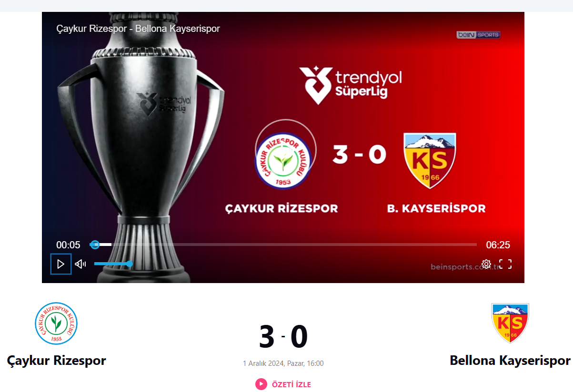Screen dimensions: 573x392
Task: Click the Çaykur Rizespor crest below the video
Action: pyautogui.click(x=56, y=323)
